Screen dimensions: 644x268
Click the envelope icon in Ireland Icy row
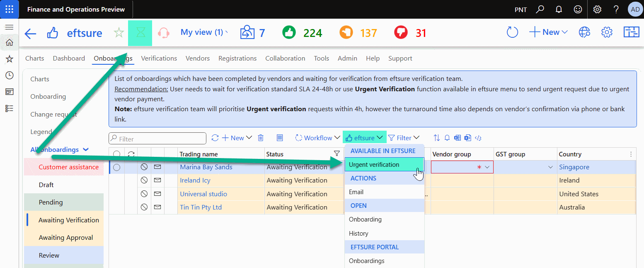(157, 180)
